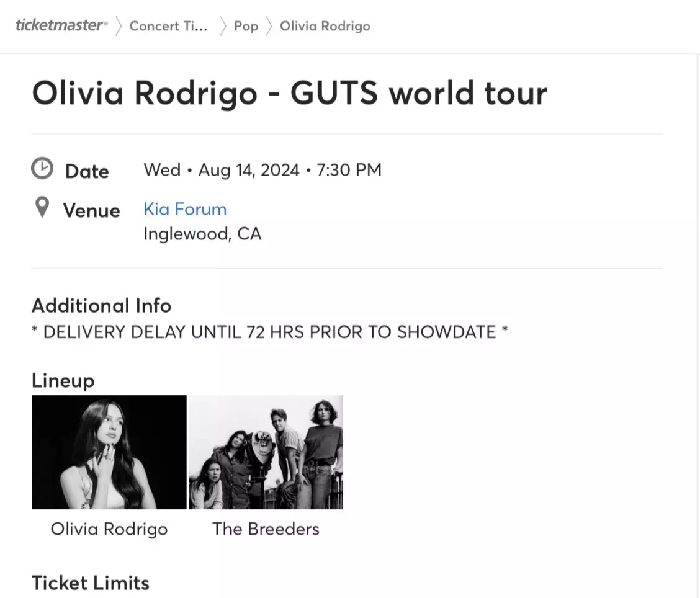The height and width of the screenshot is (598, 700).
Task: Click the Inglewood, CA location text
Action: pyautogui.click(x=202, y=234)
